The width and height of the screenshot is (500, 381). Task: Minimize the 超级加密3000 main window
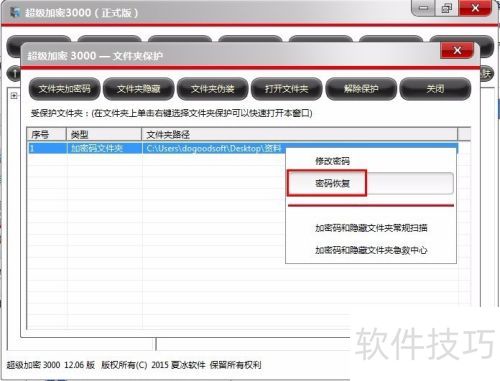423,8
